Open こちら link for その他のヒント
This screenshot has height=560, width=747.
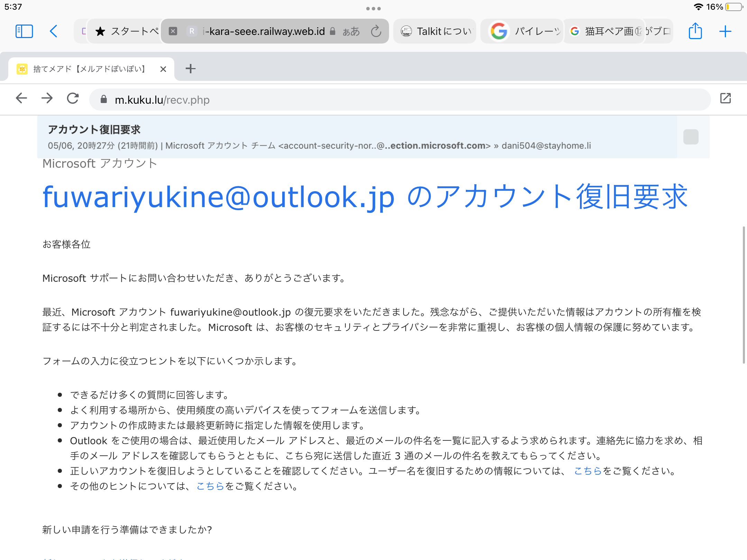coord(210,486)
